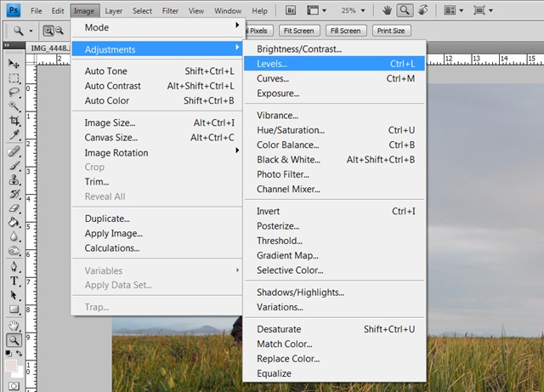Choose Curves from the Adjustments submenu
The width and height of the screenshot is (544, 392).
pyautogui.click(x=334, y=78)
